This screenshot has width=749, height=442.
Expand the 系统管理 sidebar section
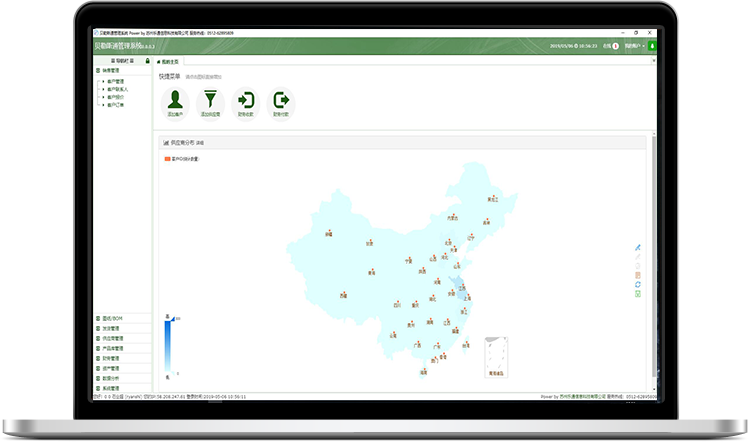tap(123, 388)
